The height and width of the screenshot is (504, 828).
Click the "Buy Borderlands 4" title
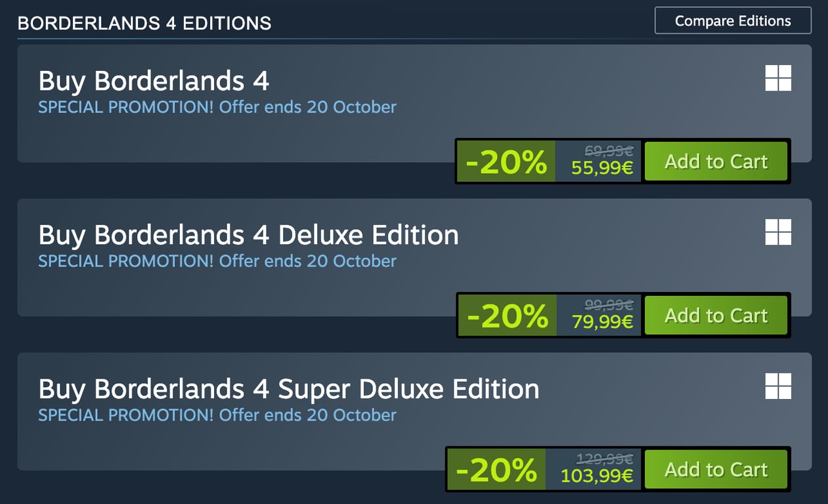(154, 81)
